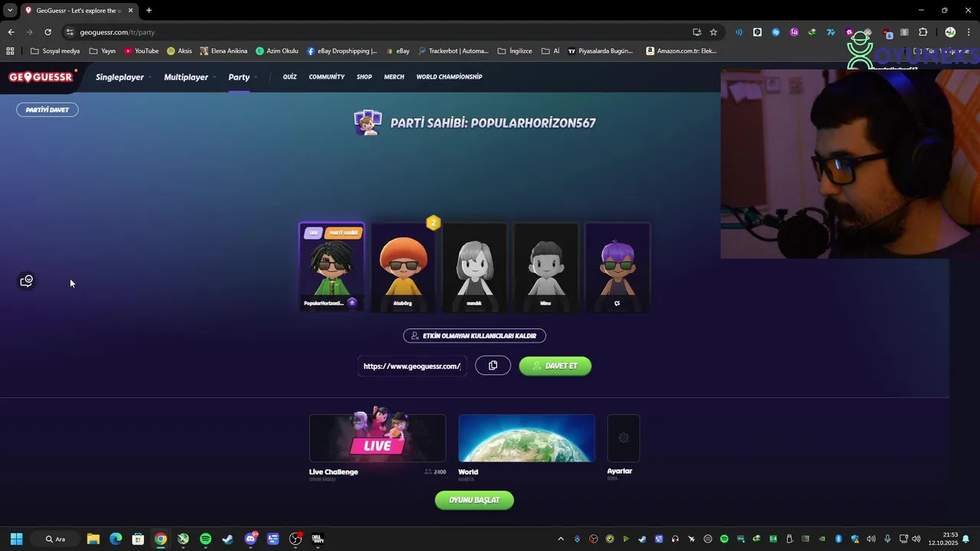The height and width of the screenshot is (551, 980).
Task: Open the bookmarks apps grid icon
Action: [10, 51]
